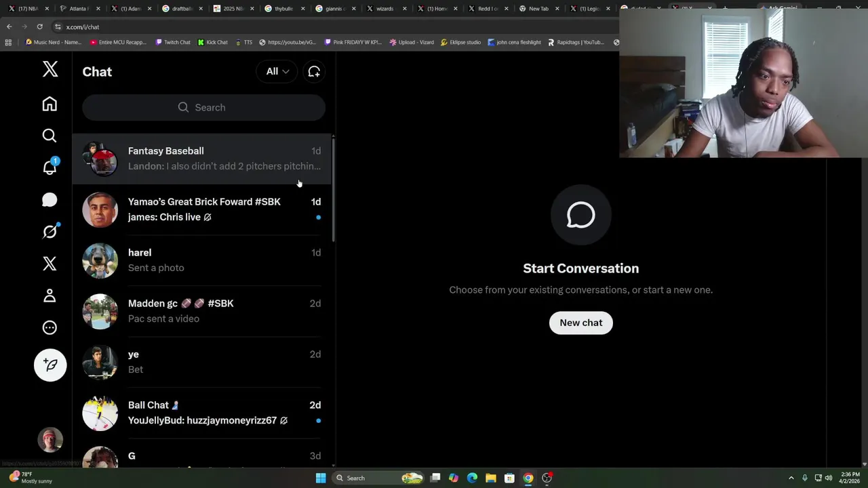Select the Chat bubble icon in sidebar
This screenshot has width=868, height=488.
50,199
